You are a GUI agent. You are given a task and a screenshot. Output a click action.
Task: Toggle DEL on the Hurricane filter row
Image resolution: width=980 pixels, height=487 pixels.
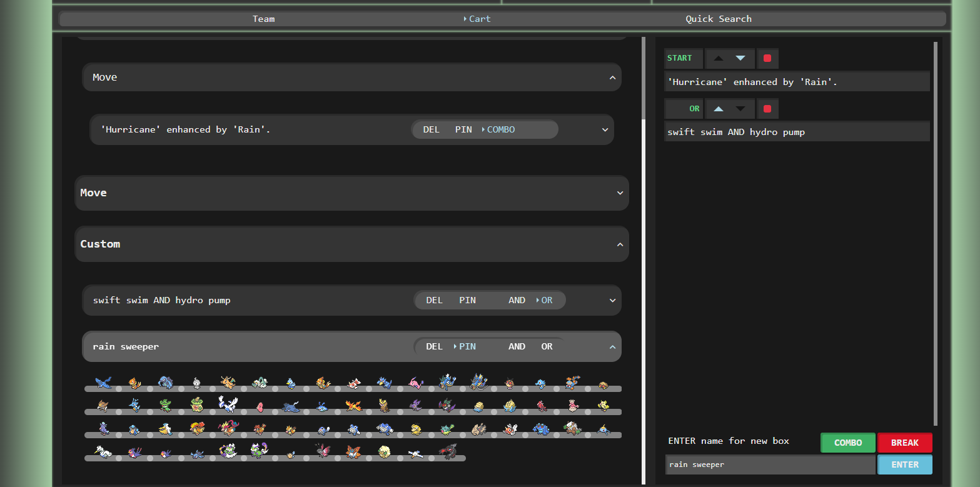[x=431, y=129]
